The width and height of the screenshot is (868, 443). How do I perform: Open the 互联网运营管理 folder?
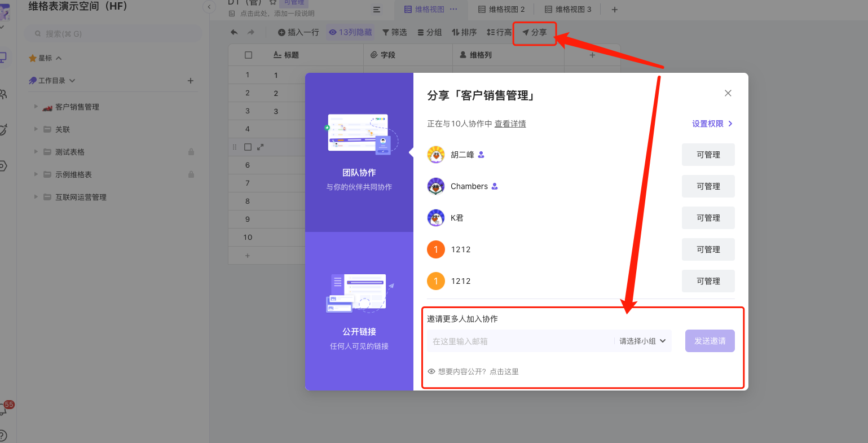click(x=81, y=197)
